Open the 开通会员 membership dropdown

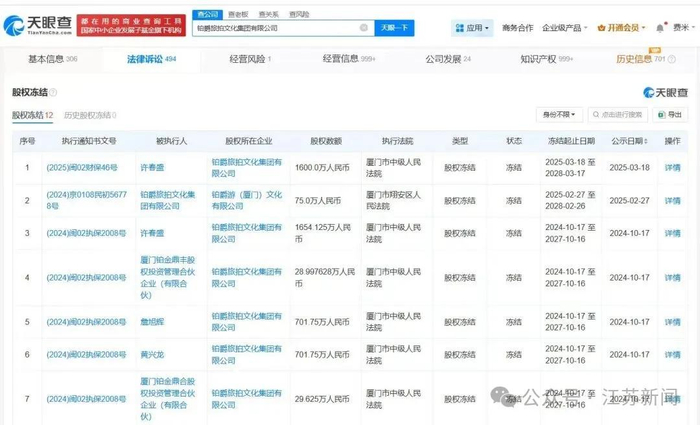point(621,28)
